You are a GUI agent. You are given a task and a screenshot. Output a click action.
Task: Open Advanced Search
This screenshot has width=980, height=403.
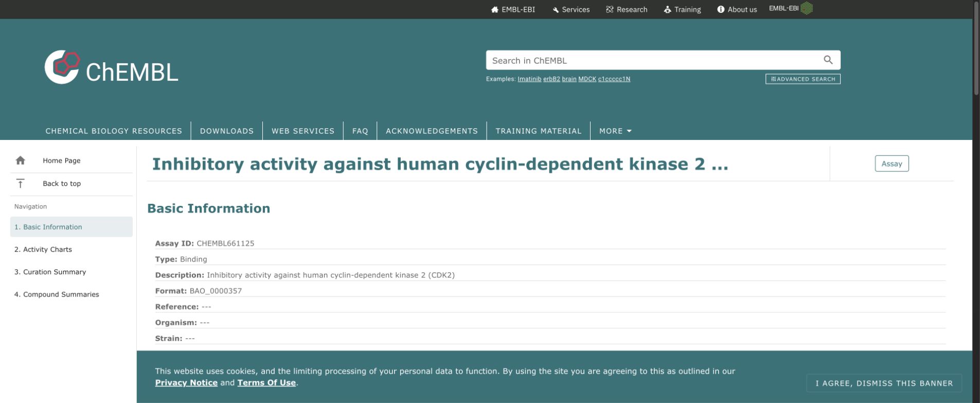pos(803,79)
